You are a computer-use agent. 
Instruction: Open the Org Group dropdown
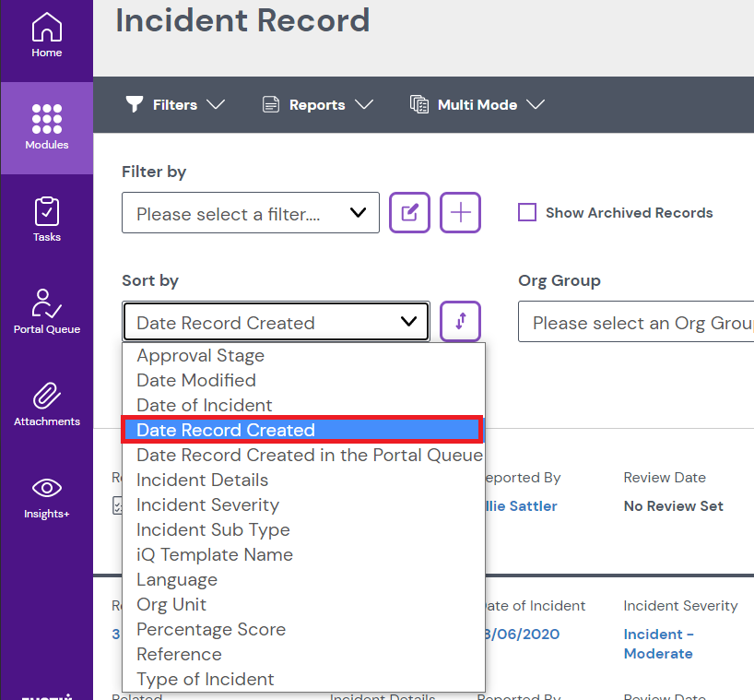click(x=636, y=323)
